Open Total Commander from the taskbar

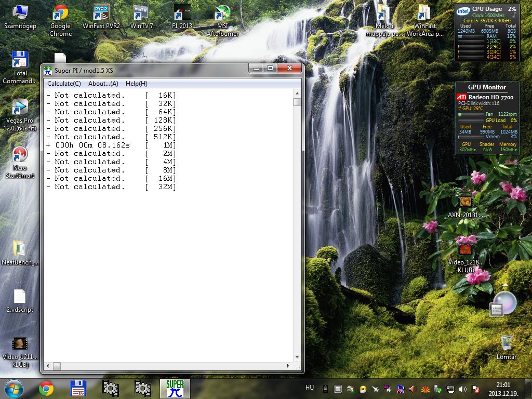(78, 389)
